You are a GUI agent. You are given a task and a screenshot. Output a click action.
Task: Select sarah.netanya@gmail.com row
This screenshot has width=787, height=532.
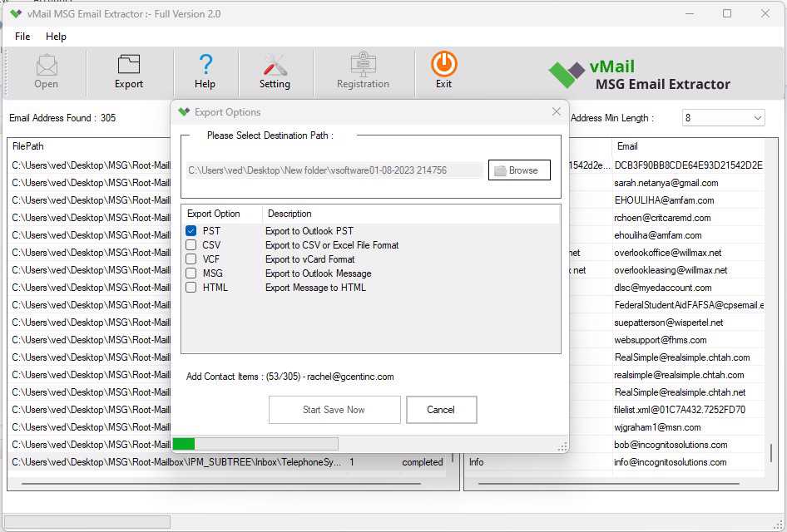click(666, 183)
